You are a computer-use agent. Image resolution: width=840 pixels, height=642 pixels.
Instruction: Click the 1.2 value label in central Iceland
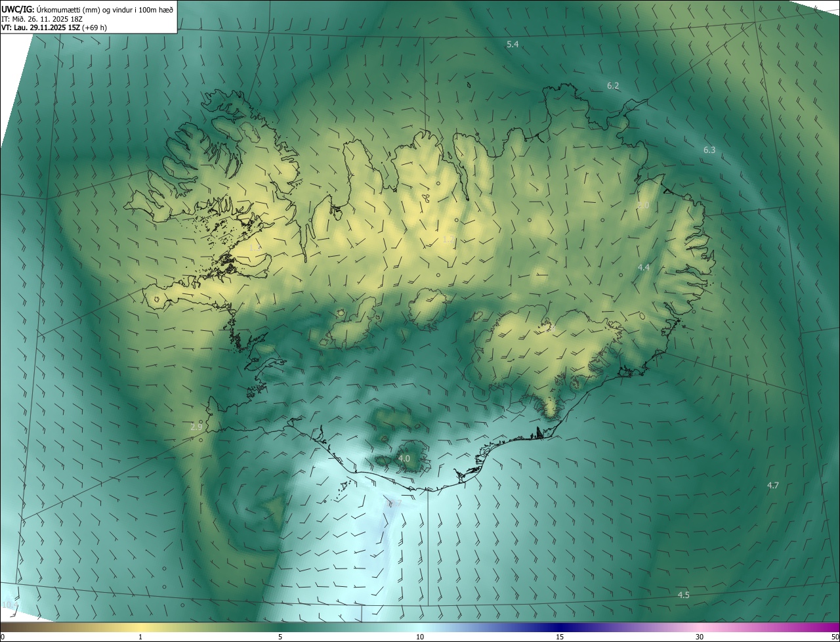coord(448,239)
